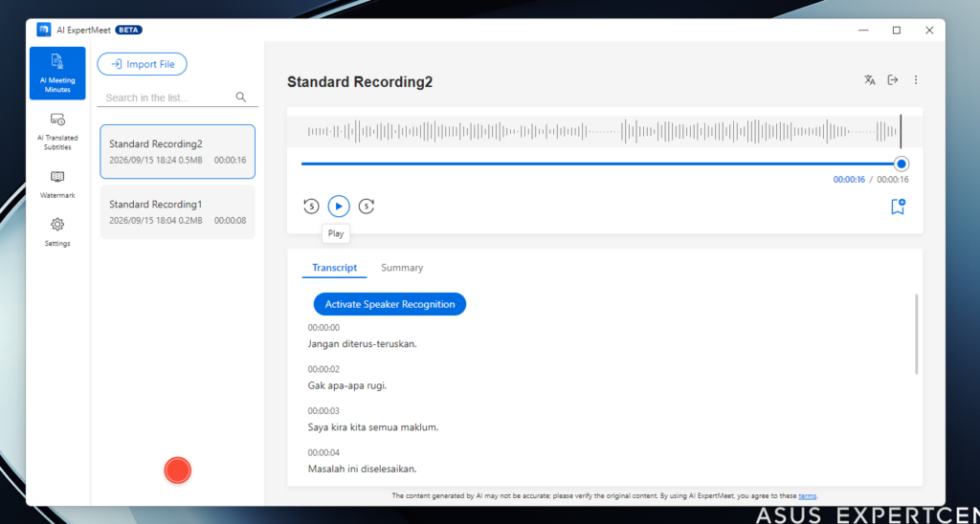Select the Standard Recording2 list item
Image resolution: width=980 pixels, height=524 pixels.
coord(177,152)
